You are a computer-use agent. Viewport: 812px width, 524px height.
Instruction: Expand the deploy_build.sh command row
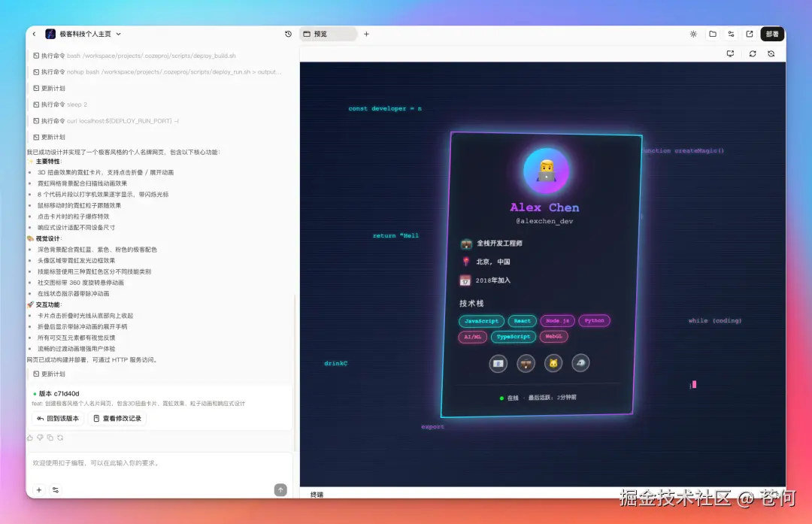pyautogui.click(x=134, y=56)
